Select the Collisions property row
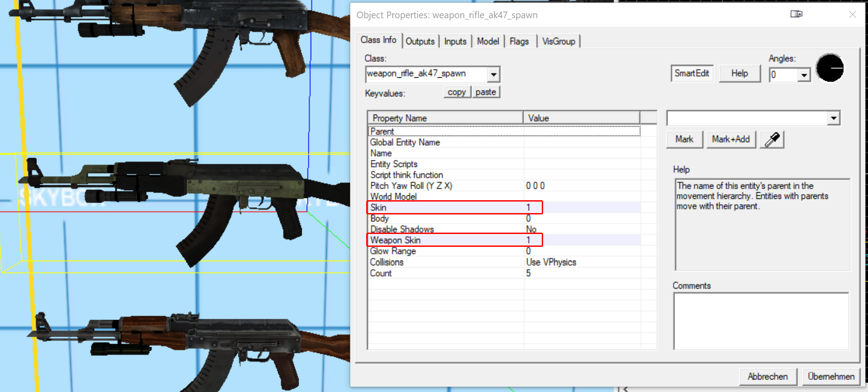This screenshot has width=868, height=392. 504,262
